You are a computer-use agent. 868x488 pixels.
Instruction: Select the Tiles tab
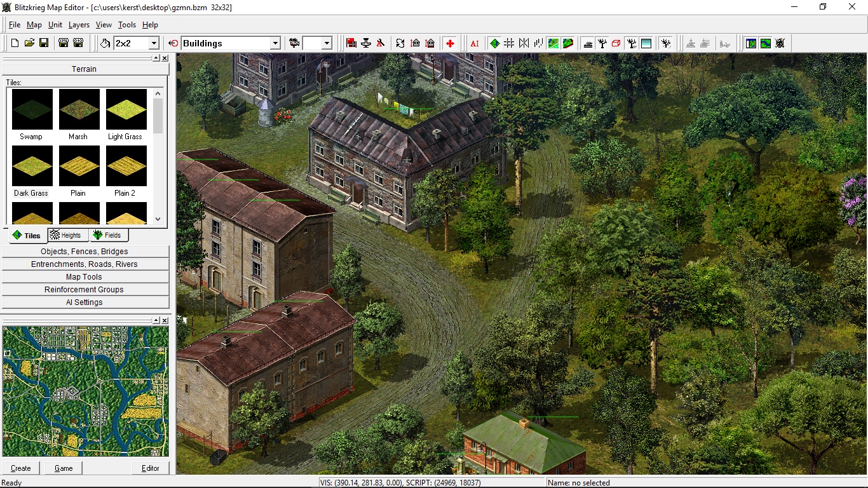tap(27, 235)
